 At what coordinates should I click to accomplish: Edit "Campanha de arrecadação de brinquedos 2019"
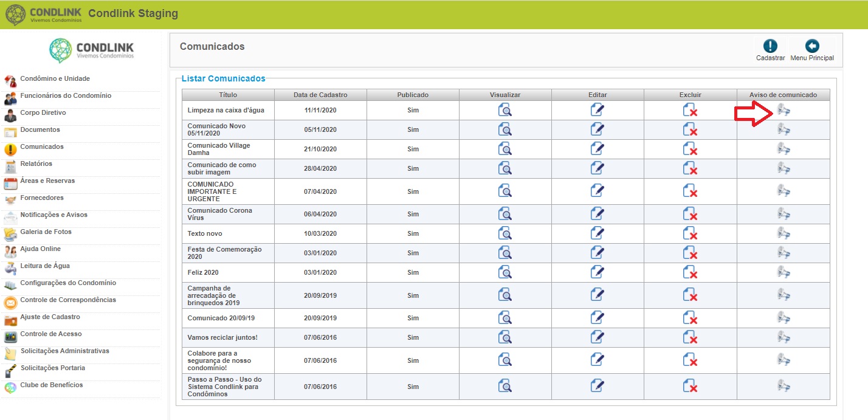[x=598, y=295]
